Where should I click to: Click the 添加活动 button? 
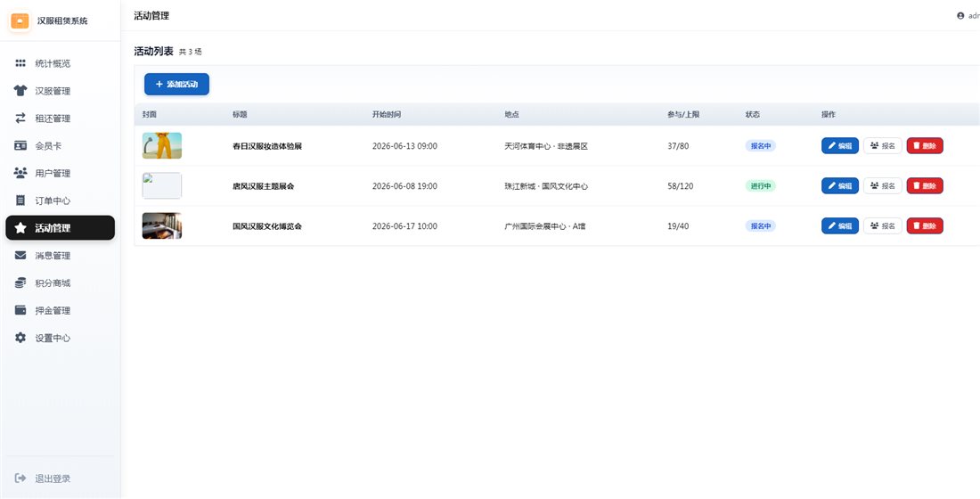point(177,84)
